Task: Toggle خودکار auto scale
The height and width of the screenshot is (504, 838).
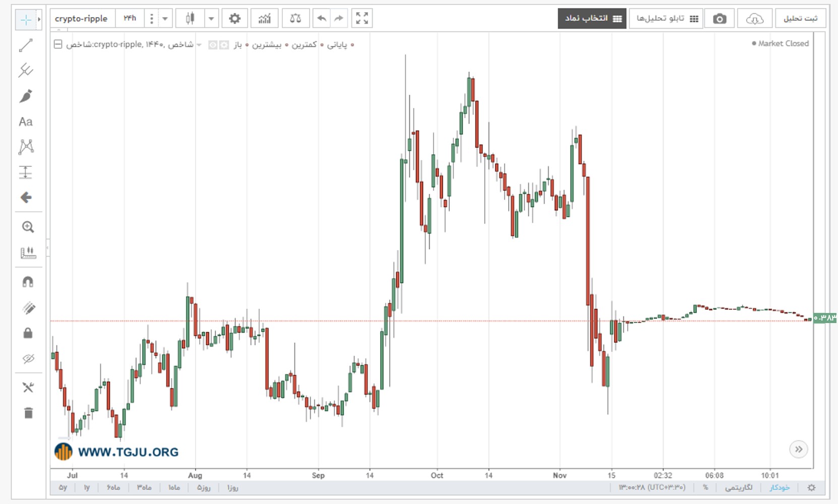Action: 780,488
